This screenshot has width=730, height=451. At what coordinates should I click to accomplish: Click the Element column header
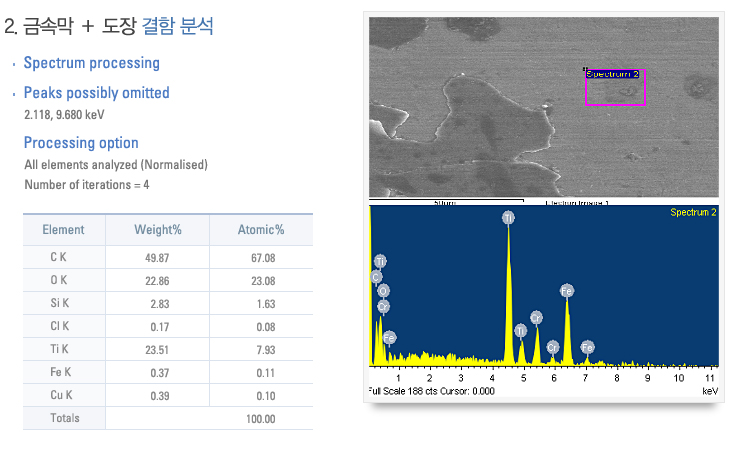[x=63, y=230]
